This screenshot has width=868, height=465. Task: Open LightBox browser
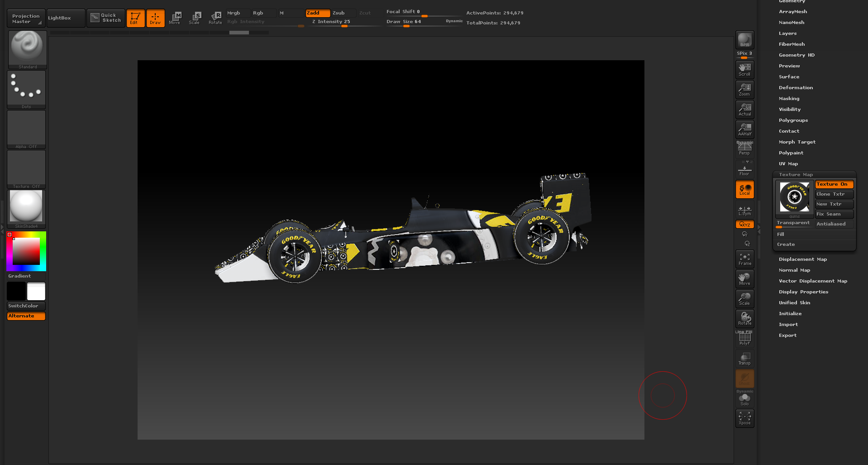pyautogui.click(x=66, y=18)
